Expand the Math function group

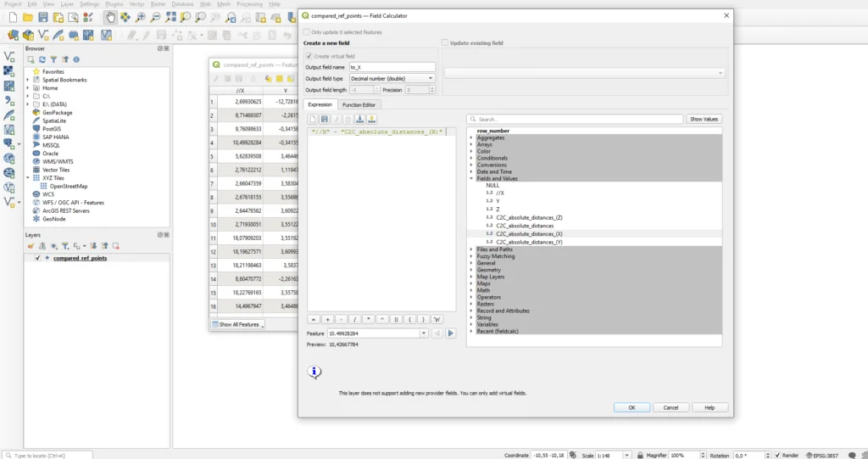coord(471,290)
